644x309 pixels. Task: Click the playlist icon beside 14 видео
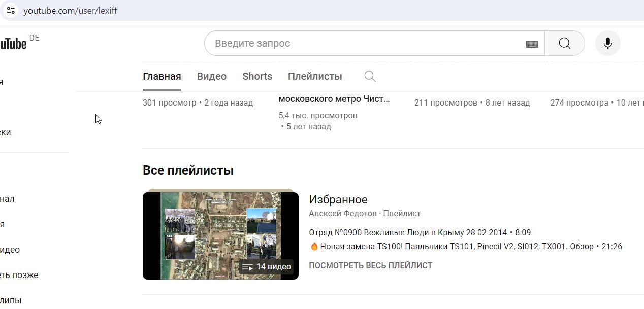[247, 267]
